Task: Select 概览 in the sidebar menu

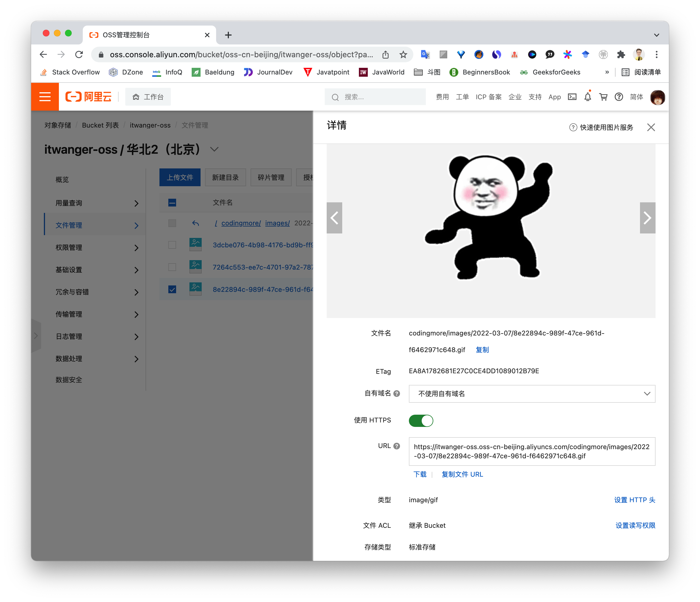Action: tap(62, 180)
